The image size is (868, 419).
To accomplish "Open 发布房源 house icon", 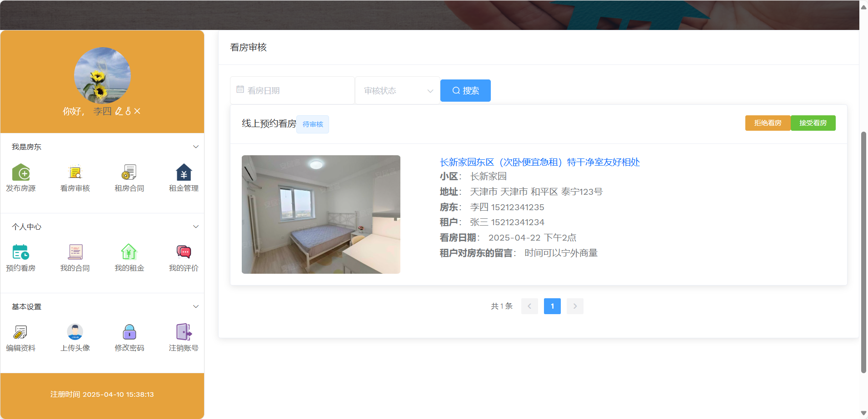I will (20, 173).
